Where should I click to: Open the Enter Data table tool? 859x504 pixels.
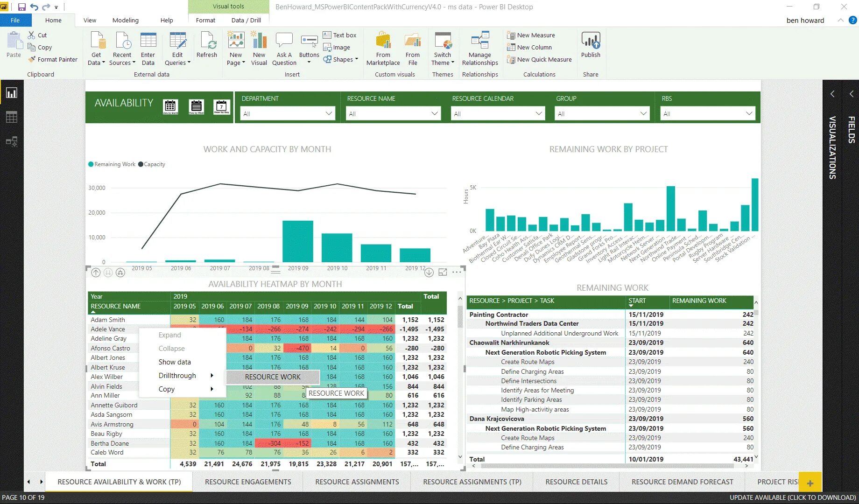point(148,49)
